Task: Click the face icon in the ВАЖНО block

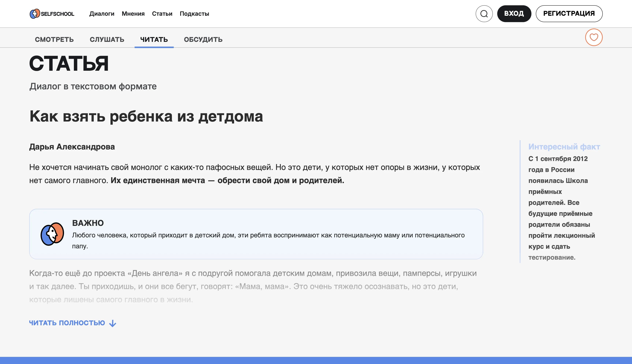Action: (52, 234)
